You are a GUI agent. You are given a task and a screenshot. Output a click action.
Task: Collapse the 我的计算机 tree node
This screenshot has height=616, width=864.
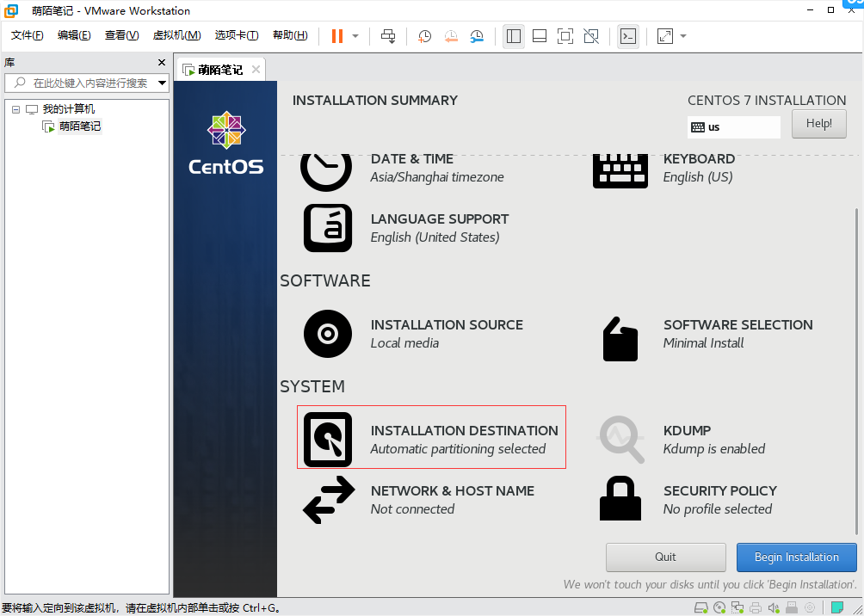click(x=15, y=109)
